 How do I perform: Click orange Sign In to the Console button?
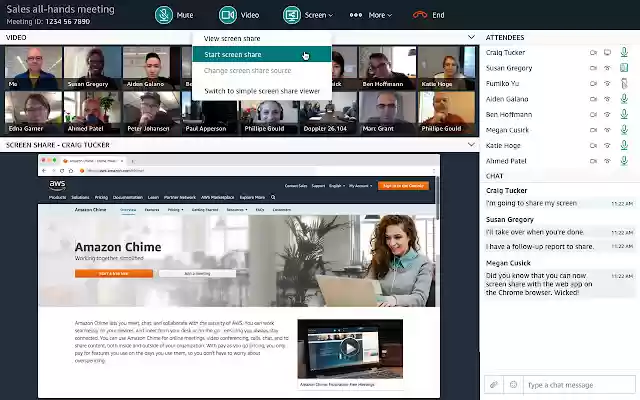[403, 186]
